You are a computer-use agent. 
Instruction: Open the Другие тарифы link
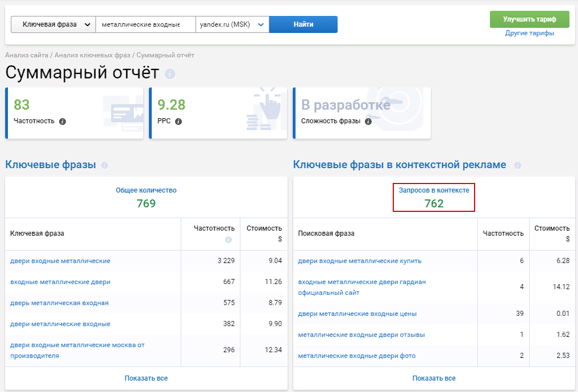(529, 33)
